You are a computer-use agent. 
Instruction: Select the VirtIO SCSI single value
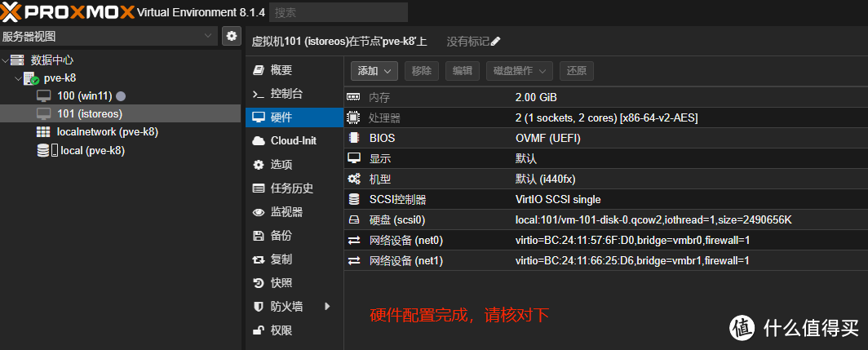558,199
